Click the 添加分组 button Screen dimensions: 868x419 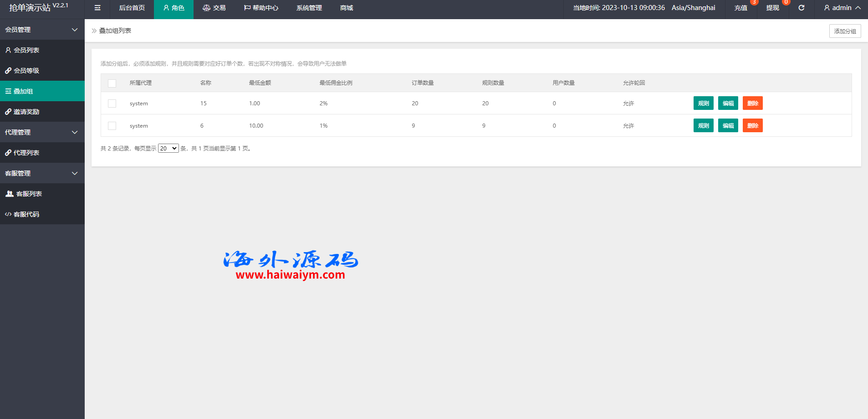coord(845,31)
